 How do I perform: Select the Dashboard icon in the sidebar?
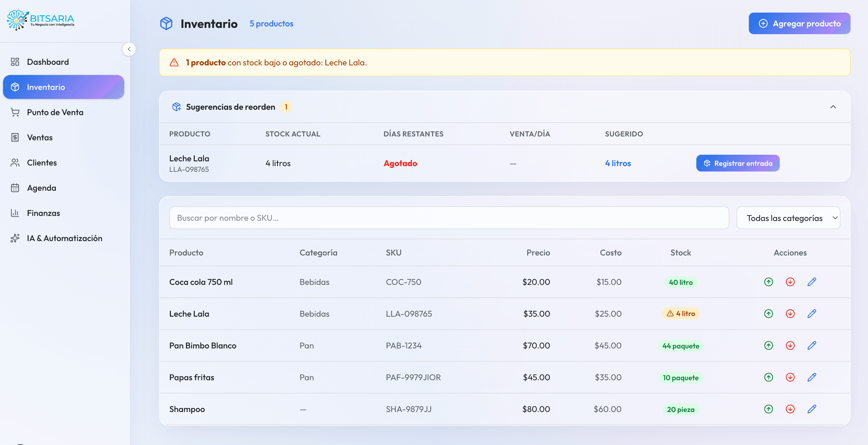point(15,61)
